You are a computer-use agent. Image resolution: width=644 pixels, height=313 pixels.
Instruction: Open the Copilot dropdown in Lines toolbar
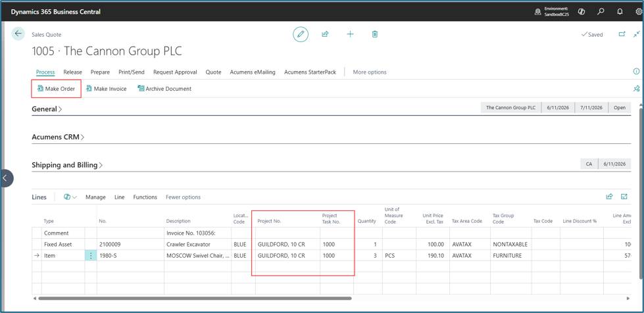point(70,197)
